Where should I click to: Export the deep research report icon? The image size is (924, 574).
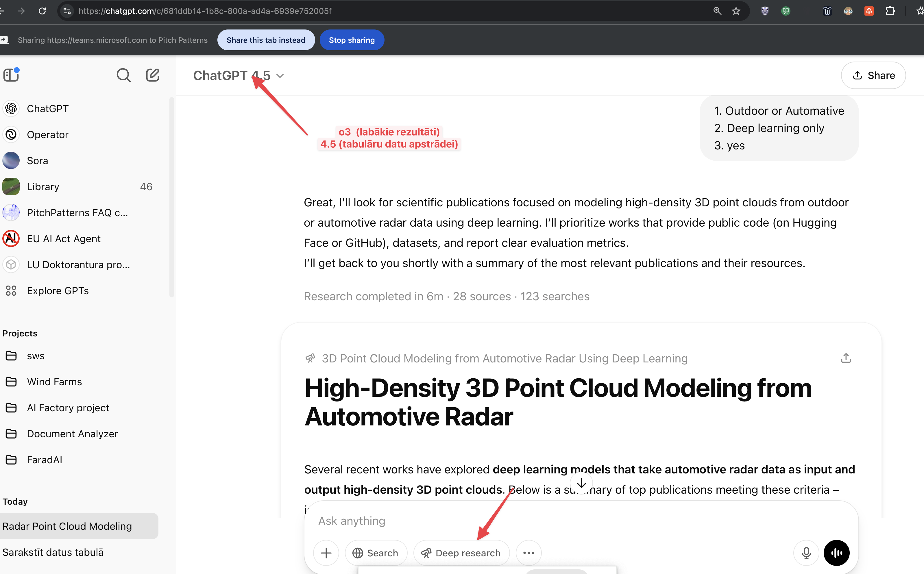point(846,358)
